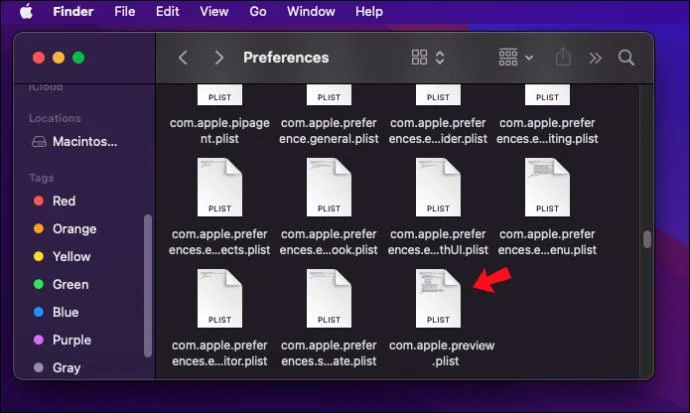Image resolution: width=690 pixels, height=413 pixels.
Task: Select the preferences.e...ook.plist file icon
Action: [x=329, y=187]
